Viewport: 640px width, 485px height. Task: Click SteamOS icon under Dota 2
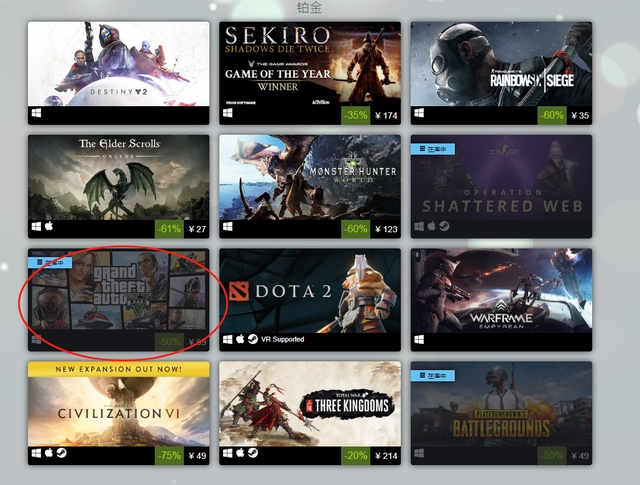coord(253,339)
